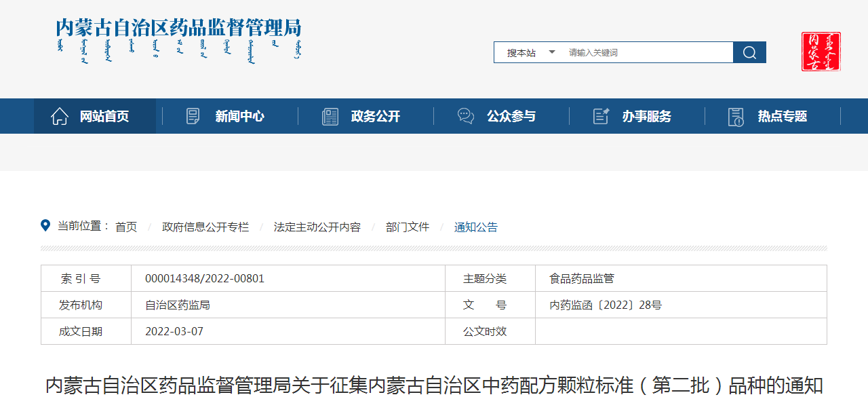Click the article title about 中药配方颗粒标准
Viewport: 868px width, 416px height.
pyautogui.click(x=434, y=385)
